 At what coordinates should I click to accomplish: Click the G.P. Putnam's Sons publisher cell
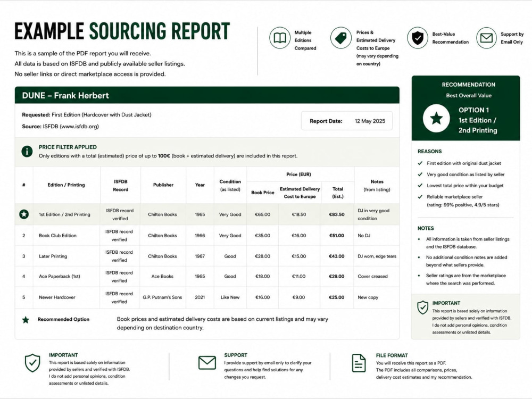[162, 297]
